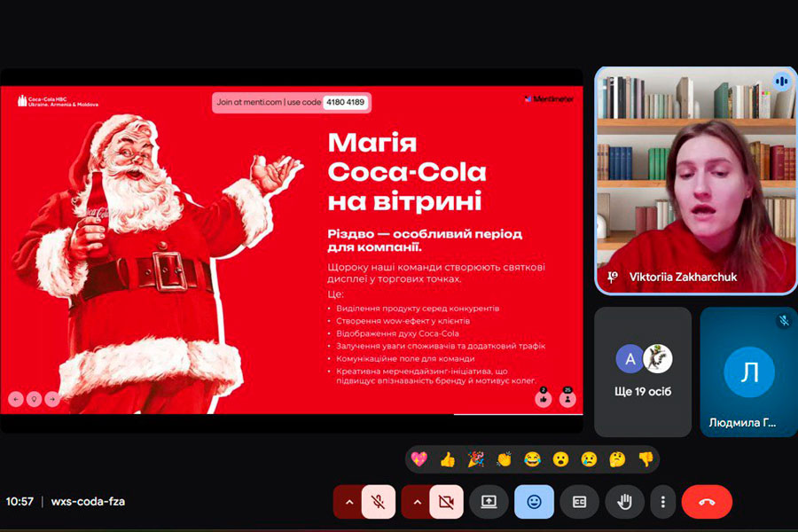The height and width of the screenshot is (532, 798).
Task: Turn on the camera
Action: 446,502
